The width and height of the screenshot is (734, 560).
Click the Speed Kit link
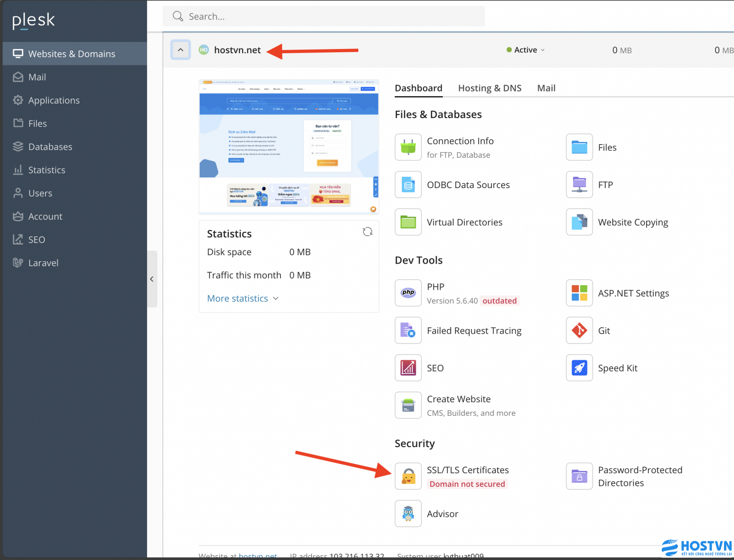coord(618,368)
